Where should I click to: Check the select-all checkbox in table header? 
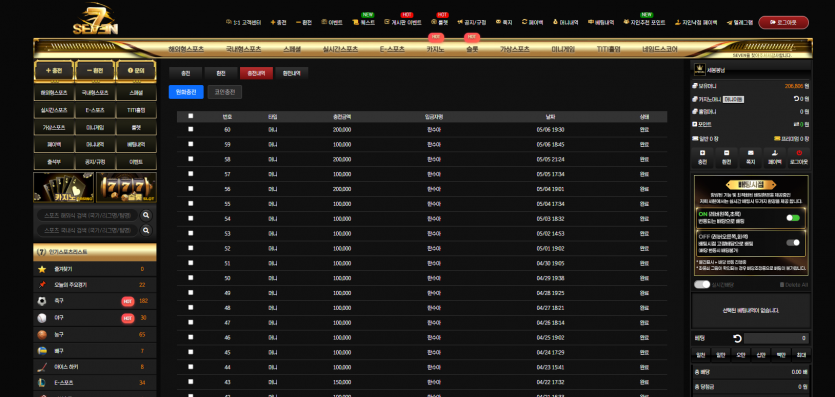coord(191,116)
